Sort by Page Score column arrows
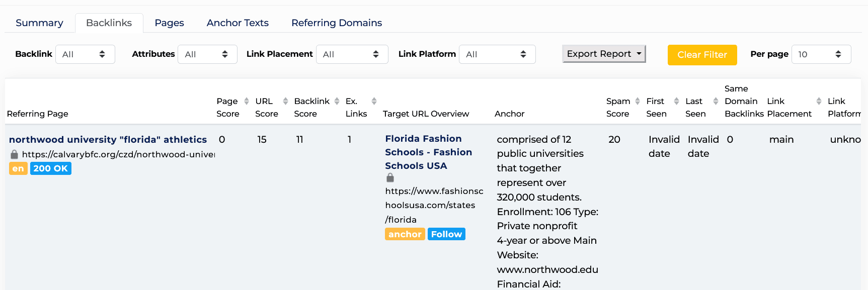Viewport: 868px width, 290px height. click(x=247, y=101)
